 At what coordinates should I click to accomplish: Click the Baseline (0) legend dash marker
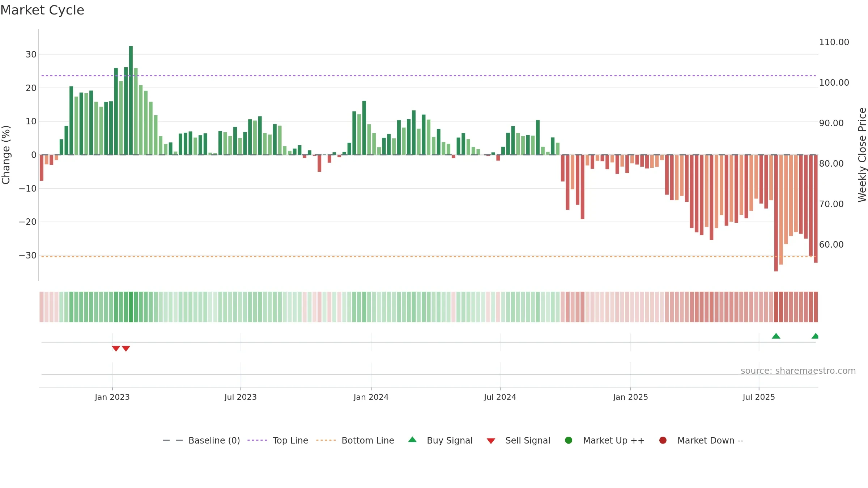[173, 440]
